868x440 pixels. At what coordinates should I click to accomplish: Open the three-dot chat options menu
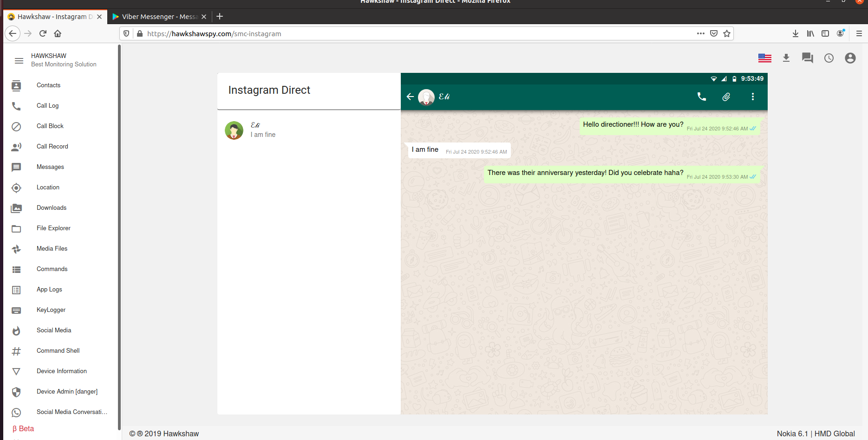753,97
